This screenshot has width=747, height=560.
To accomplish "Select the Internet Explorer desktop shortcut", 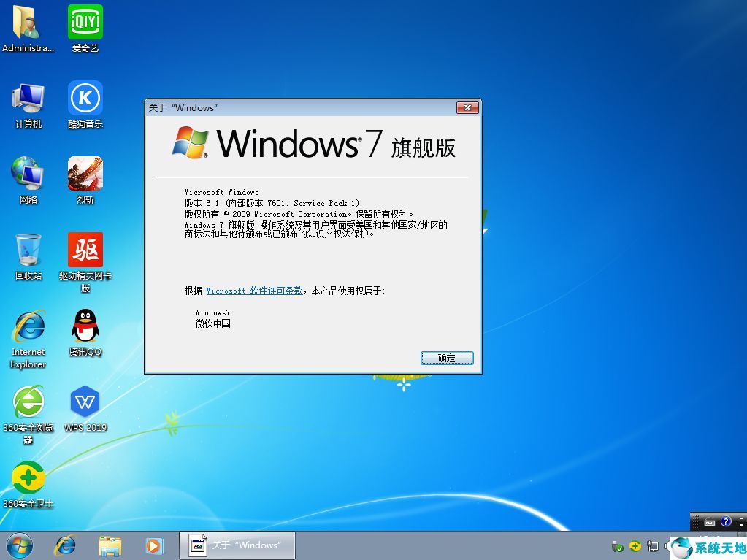I will pyautogui.click(x=28, y=339).
